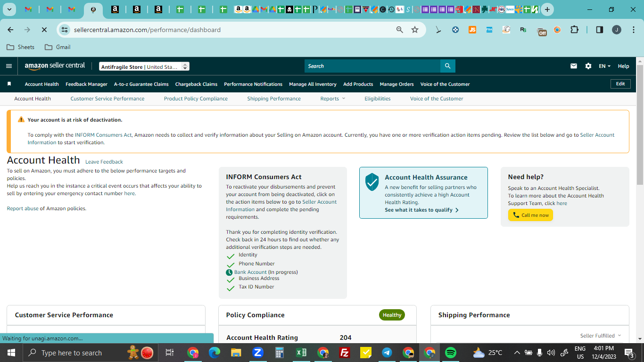This screenshot has width=644, height=362.
Task: Click the magnifier search button
Action: point(447,66)
